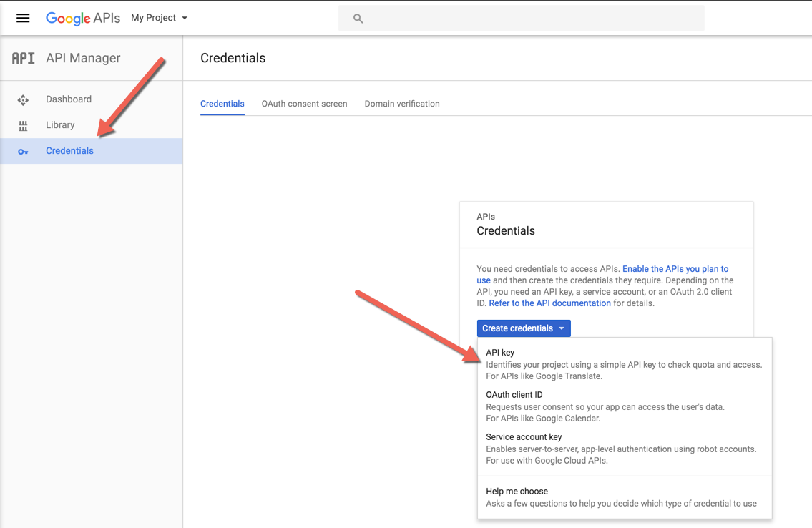The height and width of the screenshot is (528, 812).
Task: Click the search magnifier icon
Action: click(x=358, y=19)
